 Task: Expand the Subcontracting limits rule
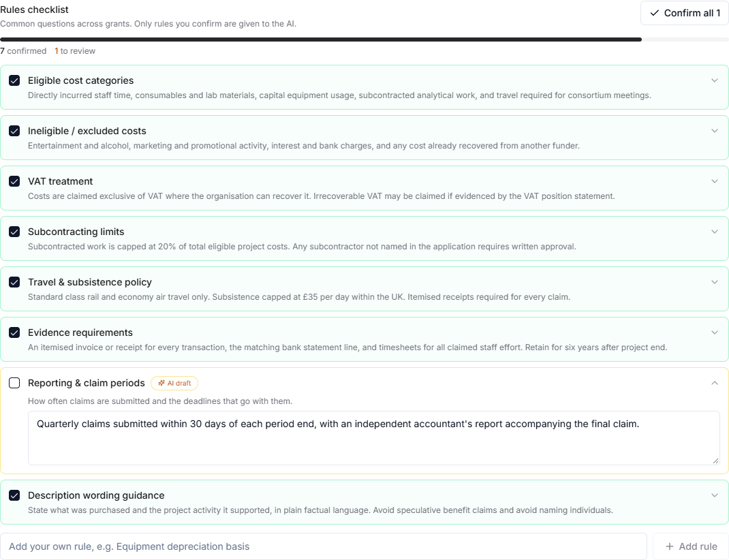[x=715, y=232]
